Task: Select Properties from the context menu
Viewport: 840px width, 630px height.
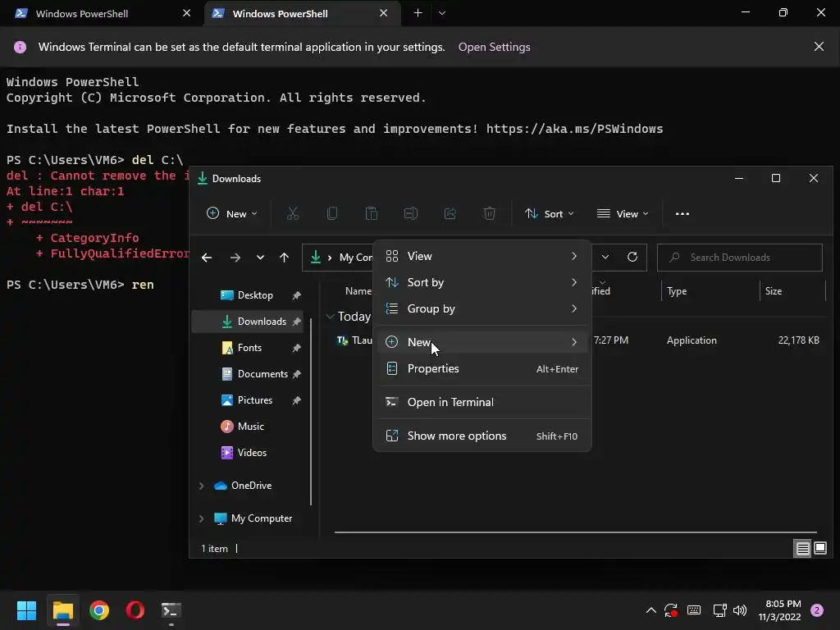Action: coord(482,368)
